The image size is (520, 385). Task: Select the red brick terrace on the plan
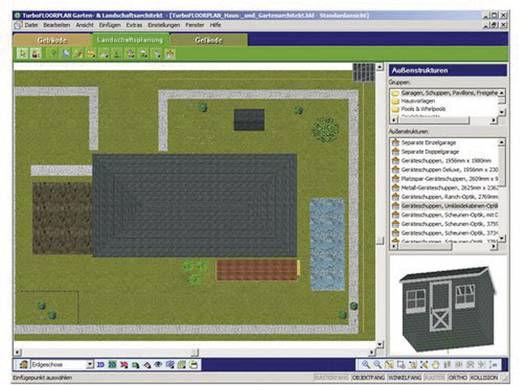pos(257,270)
